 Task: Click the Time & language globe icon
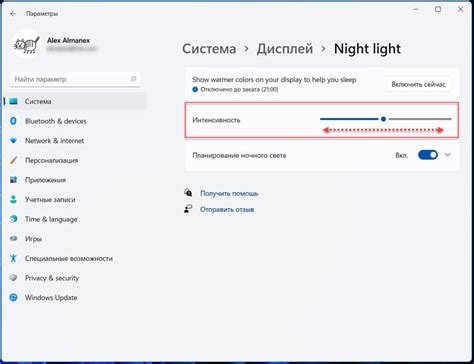coord(13,219)
